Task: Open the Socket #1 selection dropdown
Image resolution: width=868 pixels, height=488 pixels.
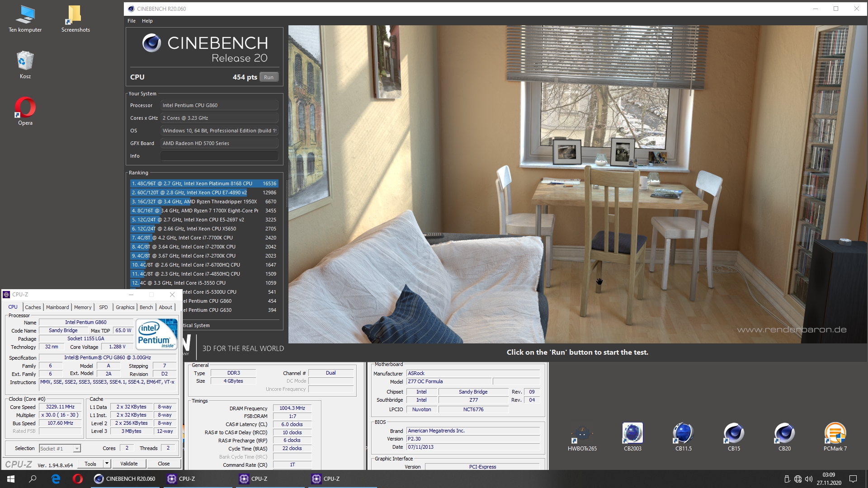Action: (60, 448)
